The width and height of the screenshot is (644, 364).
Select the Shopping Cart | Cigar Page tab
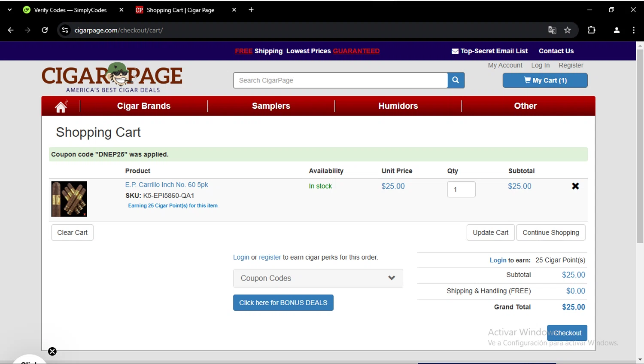click(180, 10)
